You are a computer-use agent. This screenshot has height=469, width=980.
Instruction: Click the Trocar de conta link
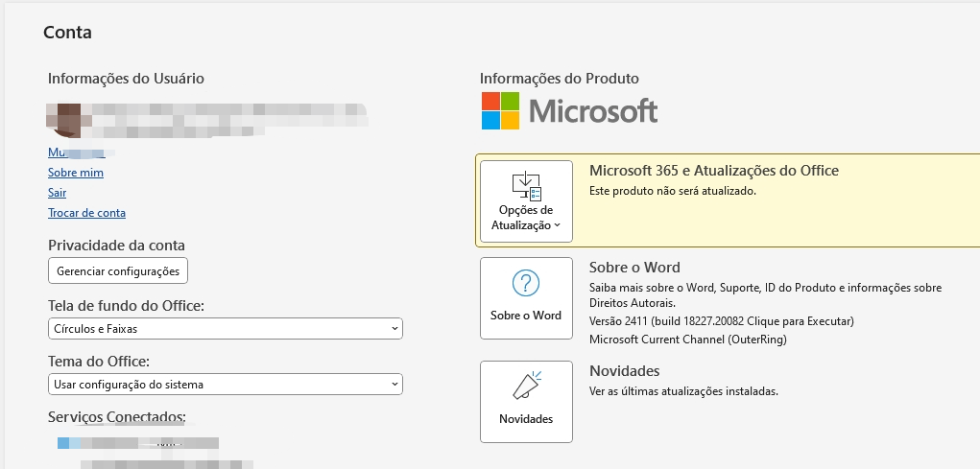pos(87,212)
